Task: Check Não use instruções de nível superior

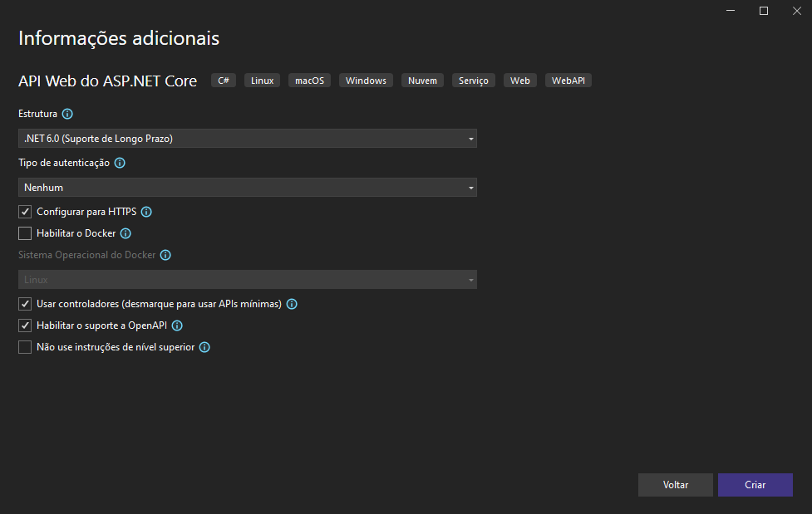Action: (25, 347)
